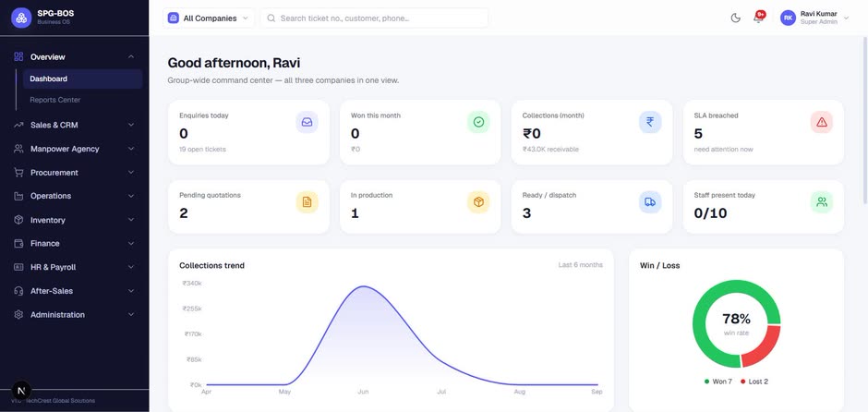Expand the Sales & CRM chevron

click(131, 125)
